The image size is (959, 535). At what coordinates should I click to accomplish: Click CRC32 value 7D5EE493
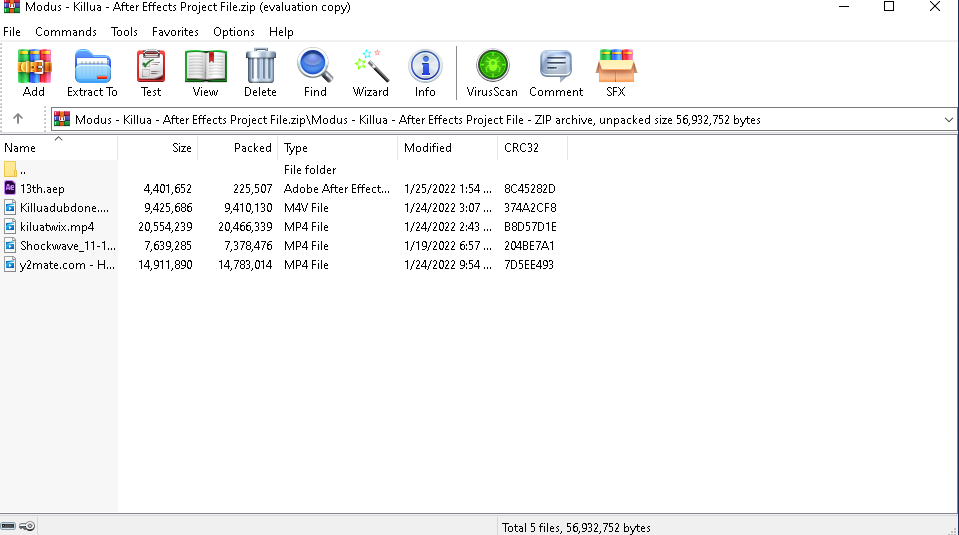[x=529, y=265]
